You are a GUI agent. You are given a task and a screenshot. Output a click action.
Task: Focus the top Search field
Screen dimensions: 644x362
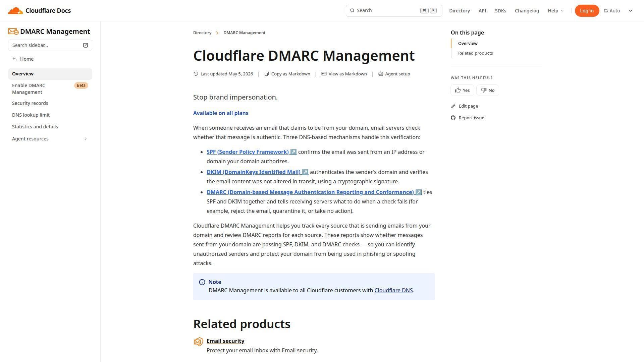point(394,11)
